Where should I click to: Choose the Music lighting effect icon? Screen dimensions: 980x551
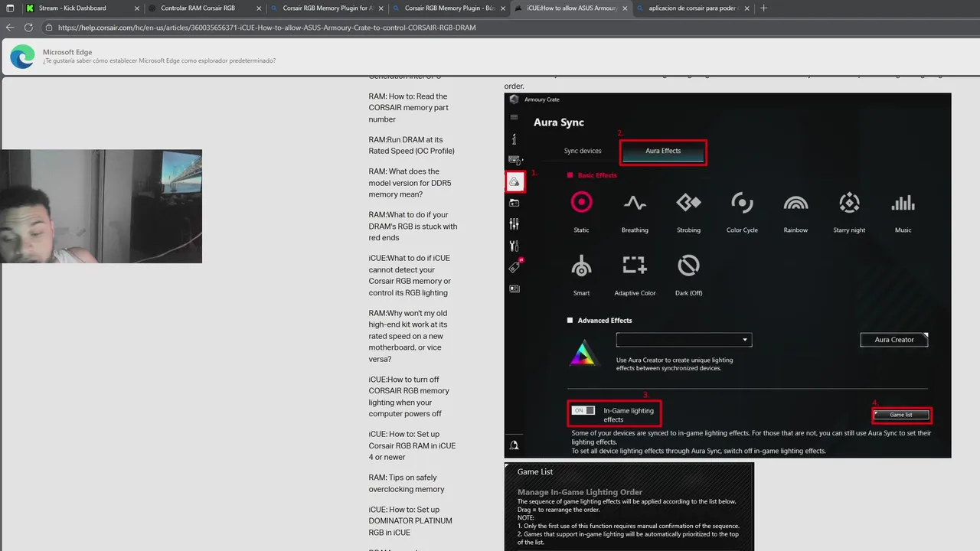(x=903, y=203)
